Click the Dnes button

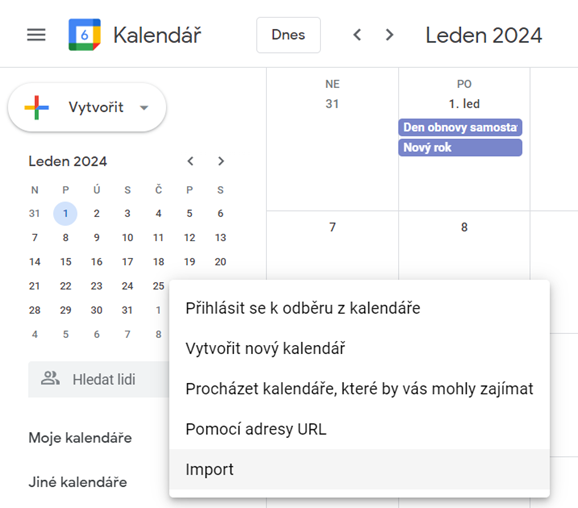(288, 35)
